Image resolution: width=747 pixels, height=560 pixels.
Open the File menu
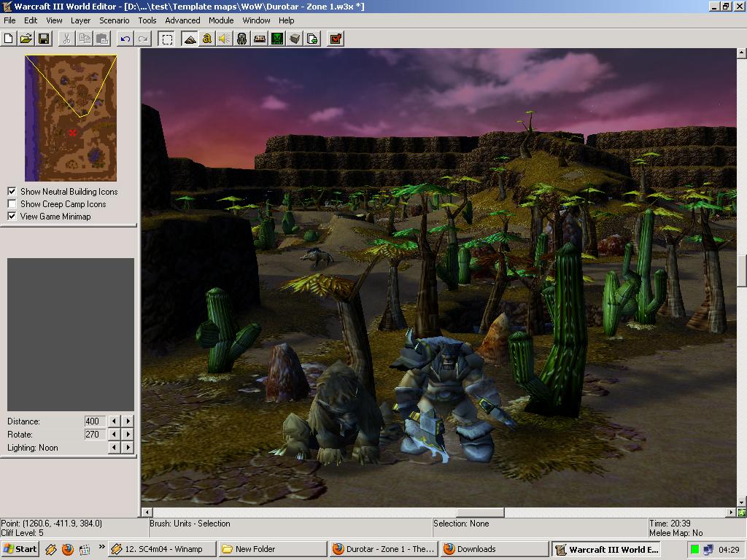9,20
